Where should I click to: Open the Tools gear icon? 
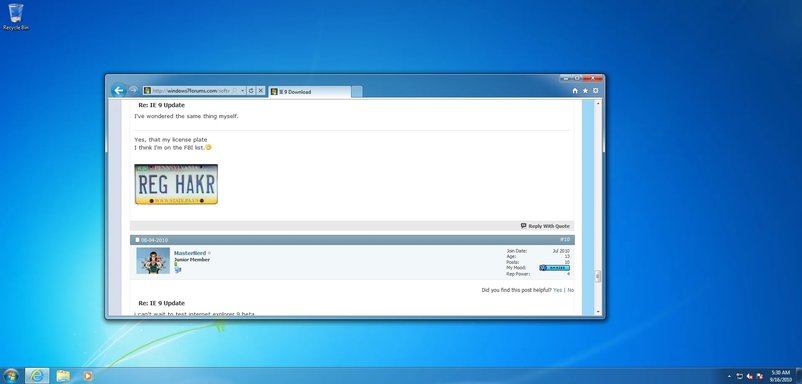[x=595, y=91]
